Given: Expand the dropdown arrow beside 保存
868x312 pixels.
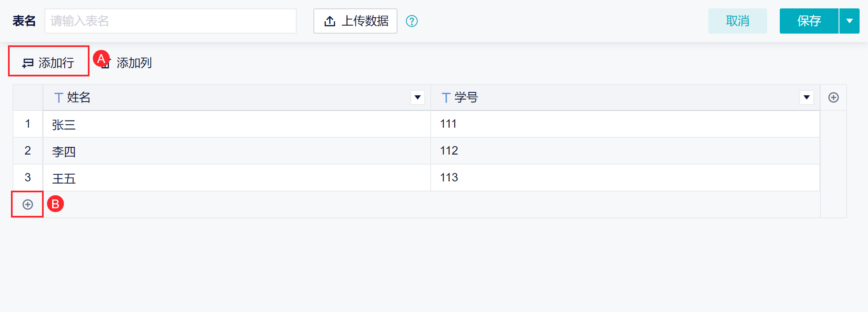Looking at the screenshot, I should pyautogui.click(x=850, y=21).
